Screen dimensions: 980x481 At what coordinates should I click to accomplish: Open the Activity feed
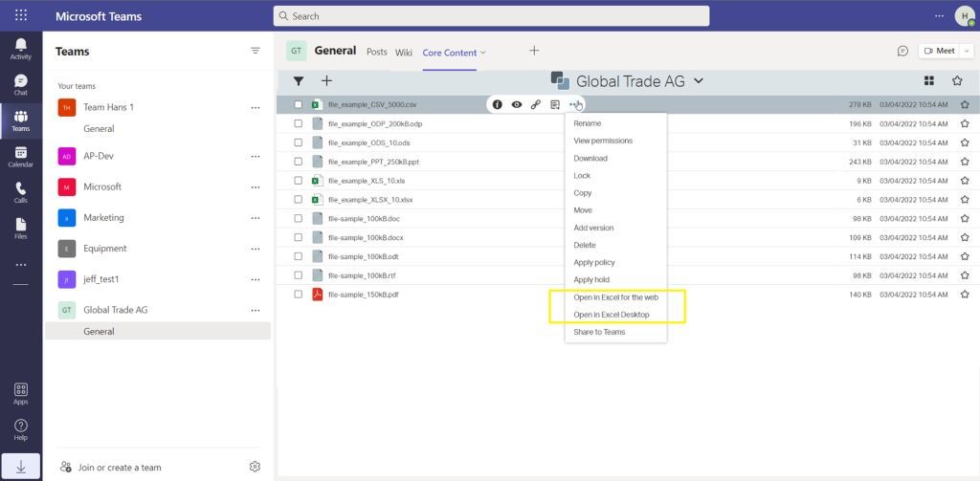coord(21,50)
